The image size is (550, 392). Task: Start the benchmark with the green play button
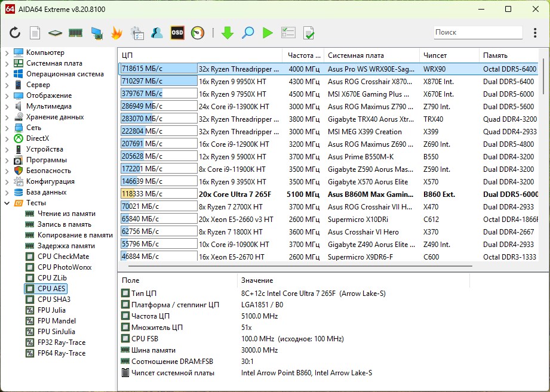point(268,33)
